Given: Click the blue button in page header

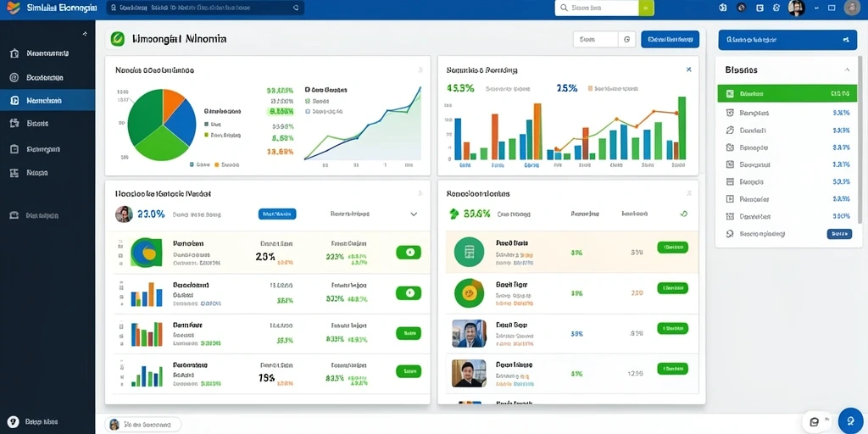Looking at the screenshot, I should (670, 39).
